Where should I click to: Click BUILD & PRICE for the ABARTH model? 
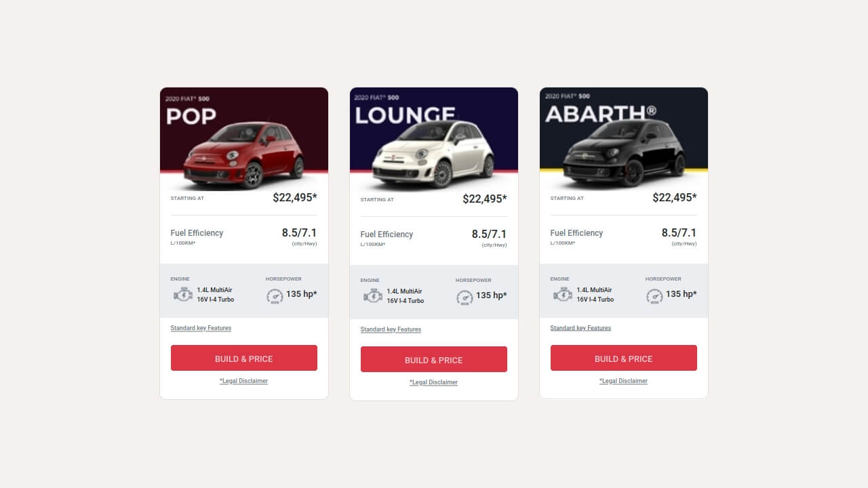point(624,358)
